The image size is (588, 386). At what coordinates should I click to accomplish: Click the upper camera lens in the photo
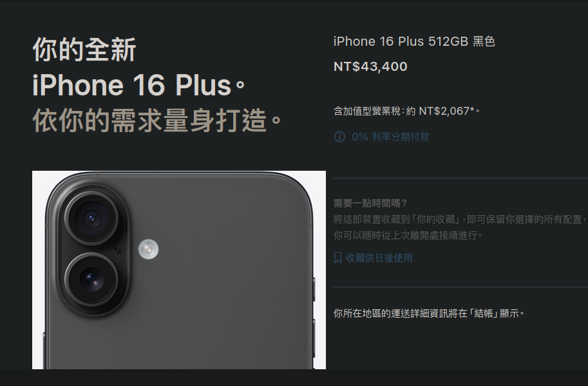click(x=91, y=218)
